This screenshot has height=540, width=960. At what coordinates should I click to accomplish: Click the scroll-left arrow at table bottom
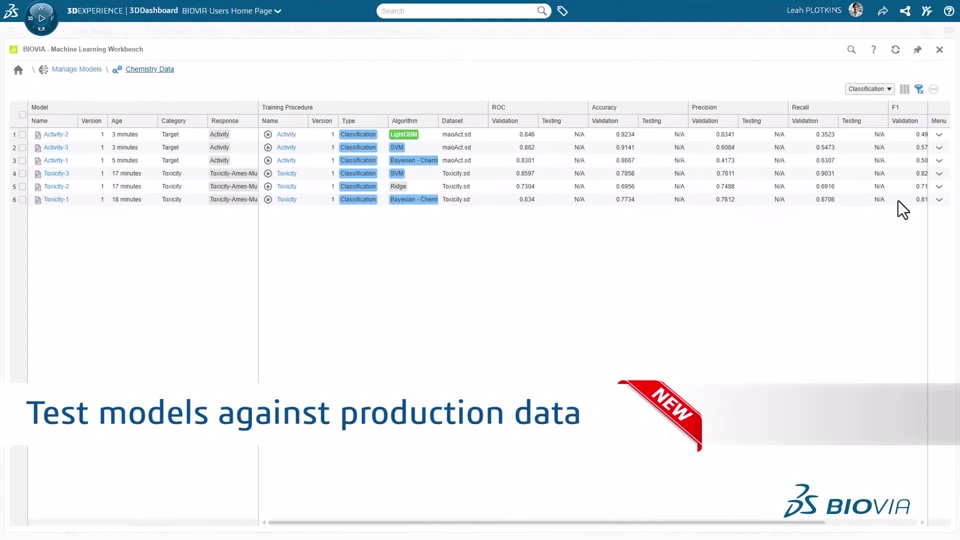pyautogui.click(x=264, y=522)
